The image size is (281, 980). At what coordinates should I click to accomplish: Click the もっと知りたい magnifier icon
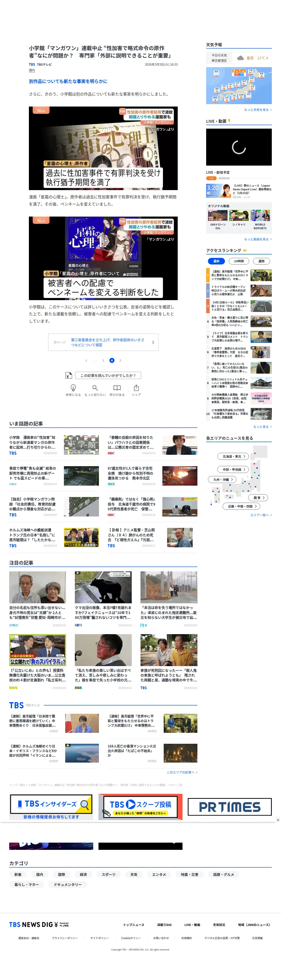(95, 388)
